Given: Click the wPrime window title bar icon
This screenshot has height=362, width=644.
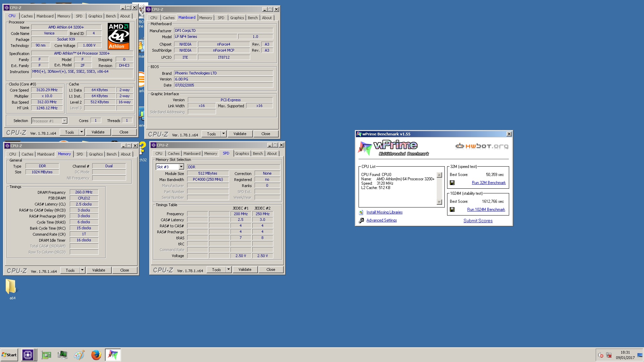Looking at the screenshot, I should coord(359,134).
